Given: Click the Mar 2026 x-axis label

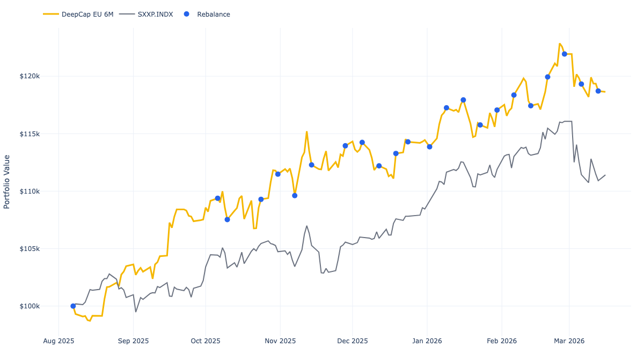Looking at the screenshot, I should coord(569,341).
